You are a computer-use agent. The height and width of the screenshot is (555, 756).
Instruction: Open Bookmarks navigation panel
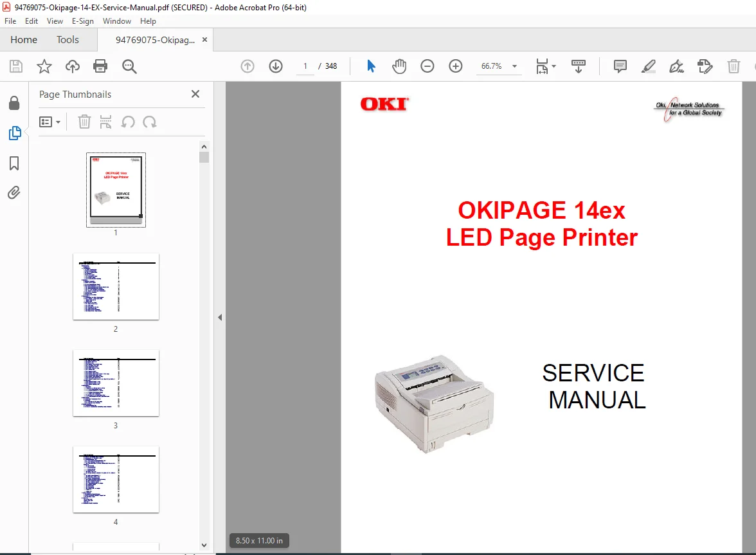click(x=14, y=163)
